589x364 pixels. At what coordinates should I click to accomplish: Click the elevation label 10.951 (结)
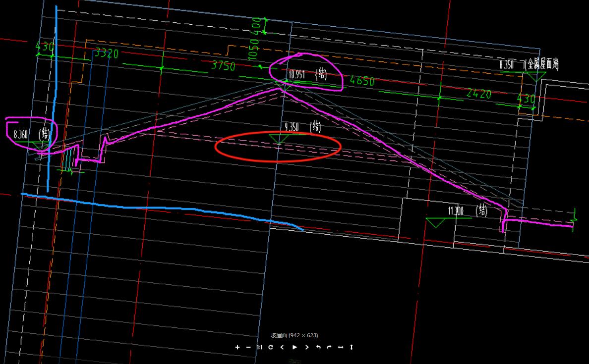(x=308, y=74)
